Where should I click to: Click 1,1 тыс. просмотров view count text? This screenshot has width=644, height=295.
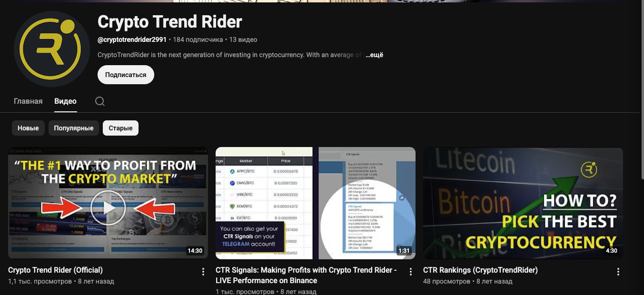(40, 281)
